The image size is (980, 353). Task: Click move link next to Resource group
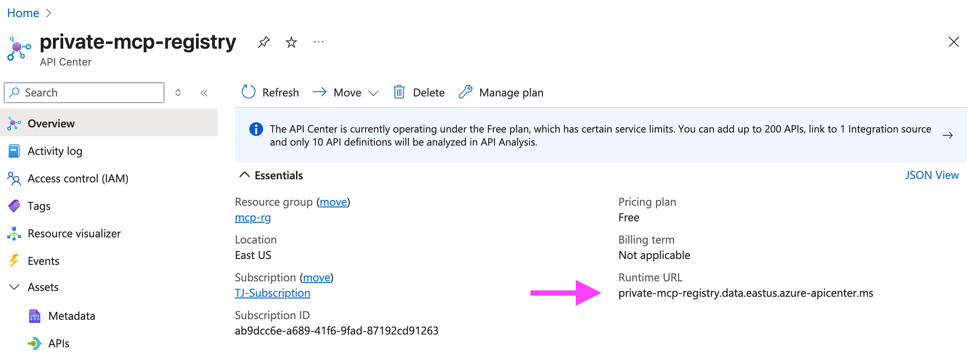333,202
